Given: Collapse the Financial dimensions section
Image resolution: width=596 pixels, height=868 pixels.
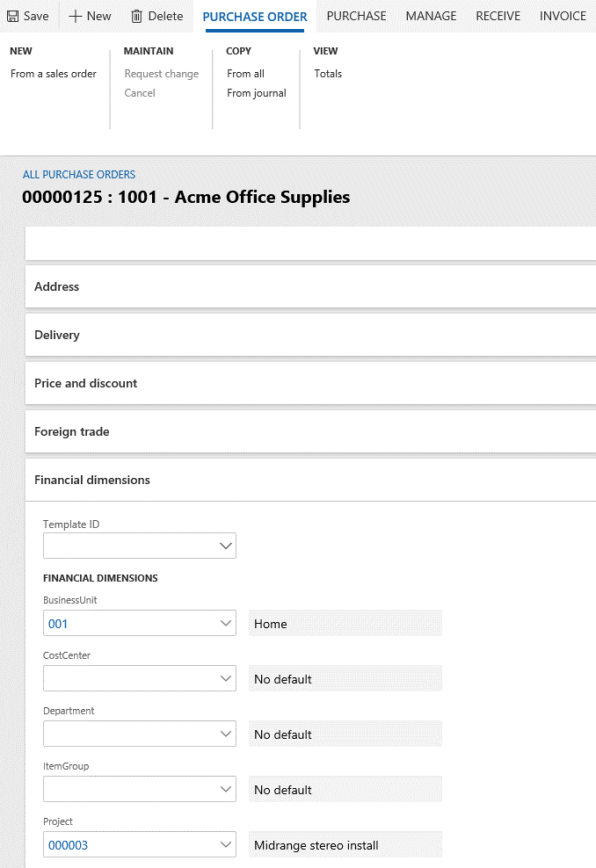Looking at the screenshot, I should (310, 480).
